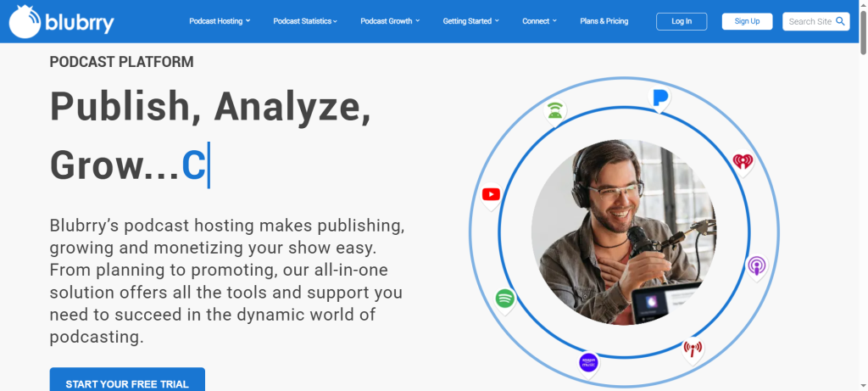Click the red radio tower podcast icon
The image size is (868, 391).
693,348
